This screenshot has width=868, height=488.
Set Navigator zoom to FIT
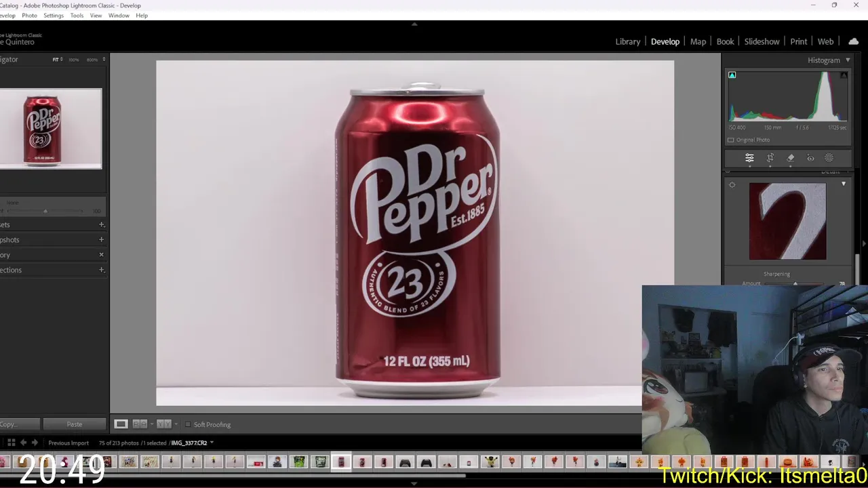coord(57,60)
